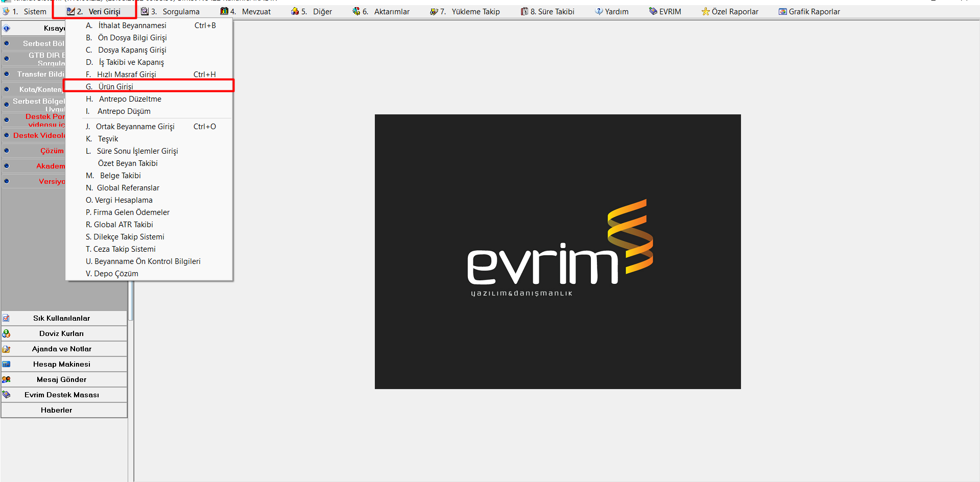The width and height of the screenshot is (980, 482).
Task: Open the Grafik Raporlar menu
Action: point(809,11)
